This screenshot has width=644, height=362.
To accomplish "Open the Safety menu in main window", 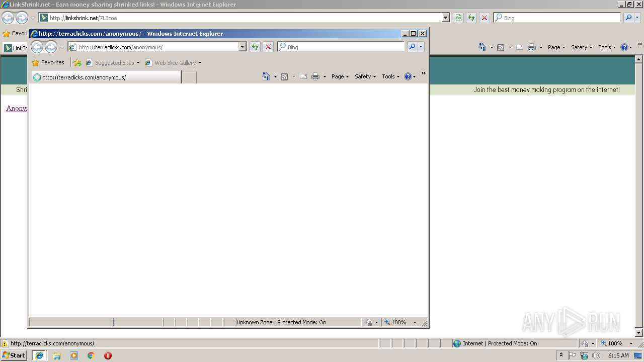I will [x=582, y=47].
